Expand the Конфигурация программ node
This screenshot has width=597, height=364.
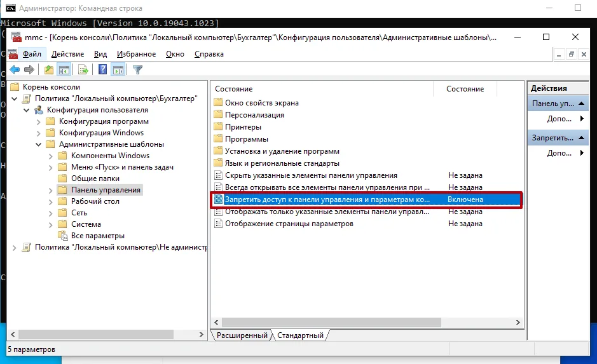[38, 122]
